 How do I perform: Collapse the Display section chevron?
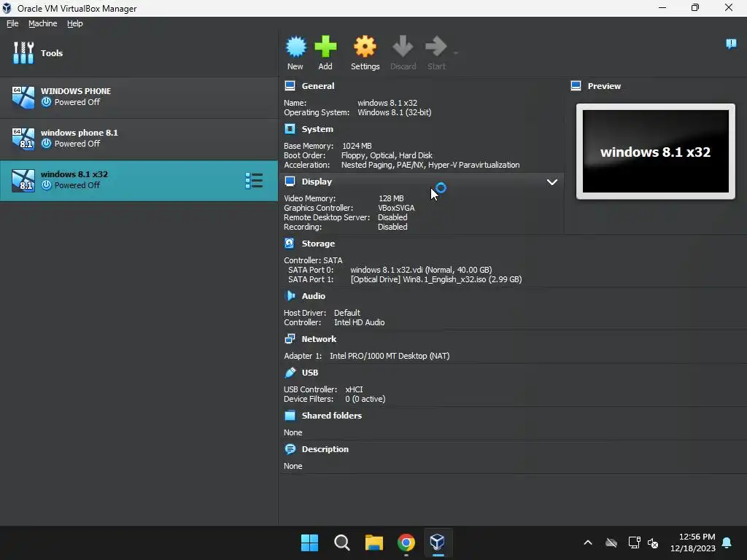551,182
